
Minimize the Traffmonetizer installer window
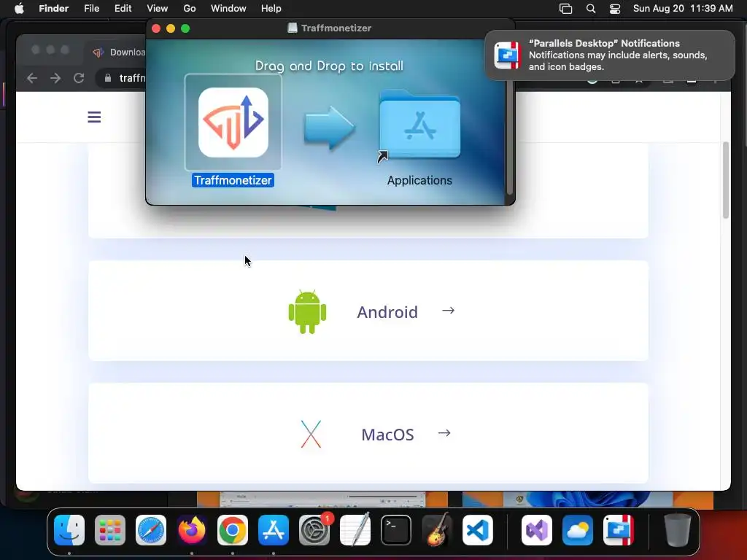[x=171, y=28]
